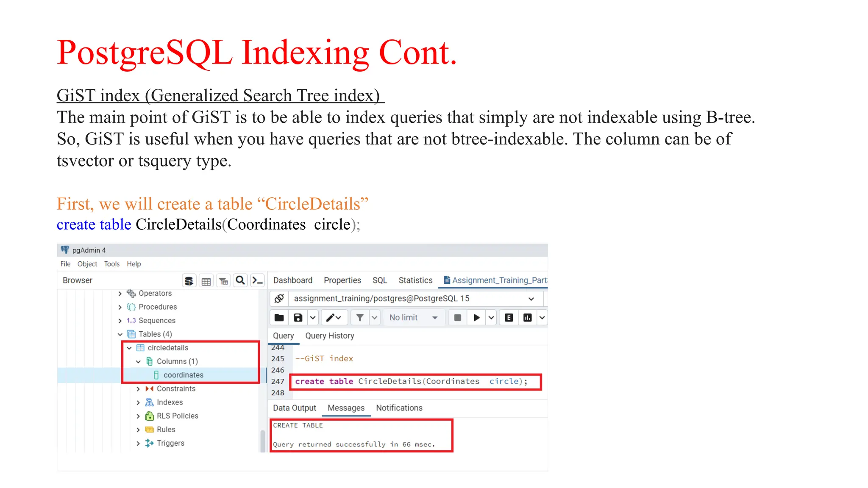Image resolution: width=868 pixels, height=488 pixels.
Task: Expand the Save File dropdown arrow
Action: point(313,318)
